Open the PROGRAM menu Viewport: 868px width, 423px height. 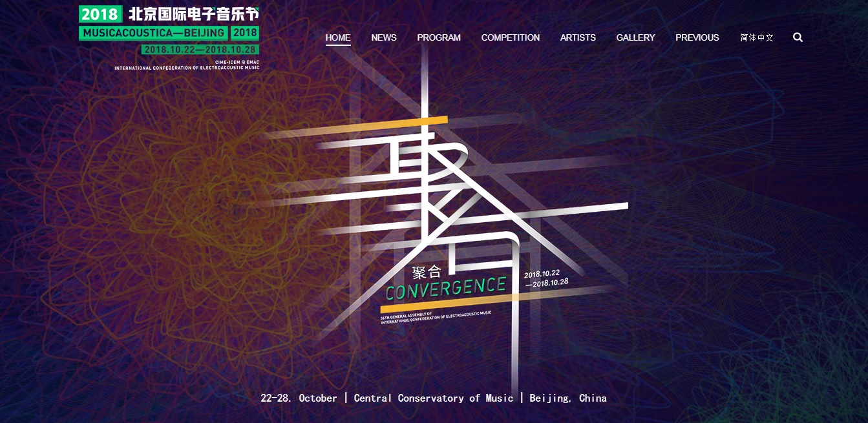pyautogui.click(x=439, y=37)
